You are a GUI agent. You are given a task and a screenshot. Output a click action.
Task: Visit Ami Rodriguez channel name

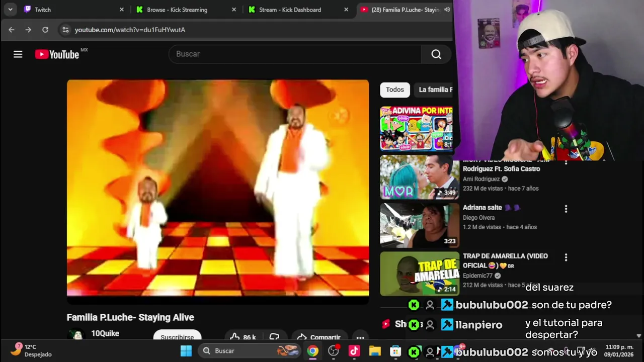point(481,179)
